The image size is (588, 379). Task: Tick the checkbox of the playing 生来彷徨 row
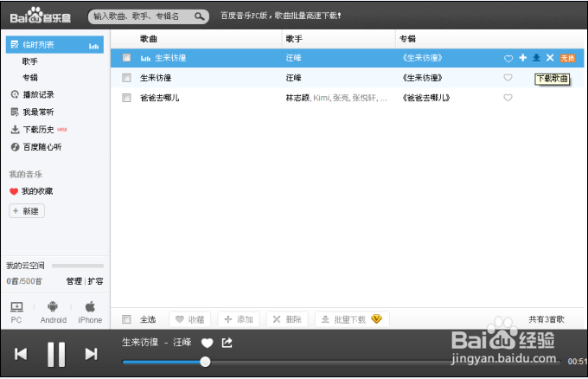(x=127, y=58)
